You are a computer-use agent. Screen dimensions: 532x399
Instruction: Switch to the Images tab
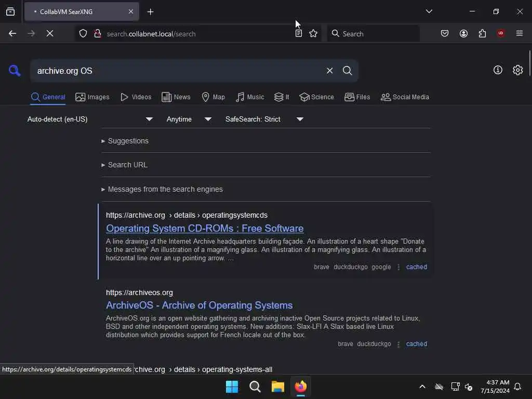tap(92, 97)
